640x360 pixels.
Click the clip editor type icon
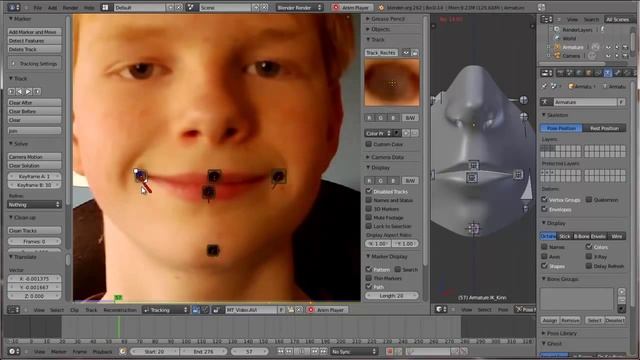point(13,310)
